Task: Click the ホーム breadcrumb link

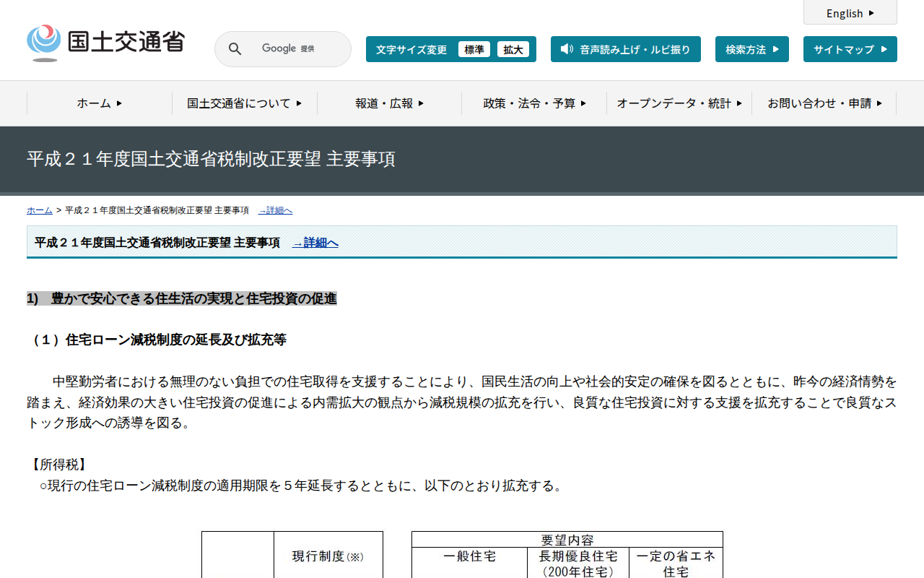Action: click(x=40, y=210)
